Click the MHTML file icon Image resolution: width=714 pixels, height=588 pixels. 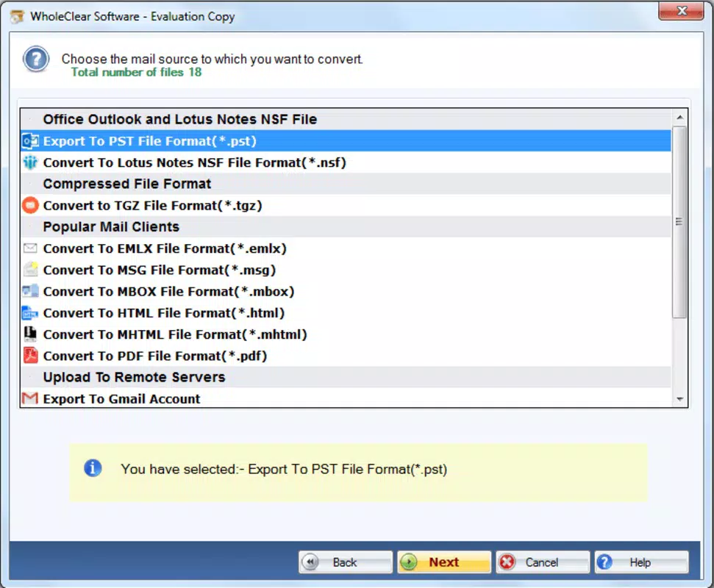30,334
